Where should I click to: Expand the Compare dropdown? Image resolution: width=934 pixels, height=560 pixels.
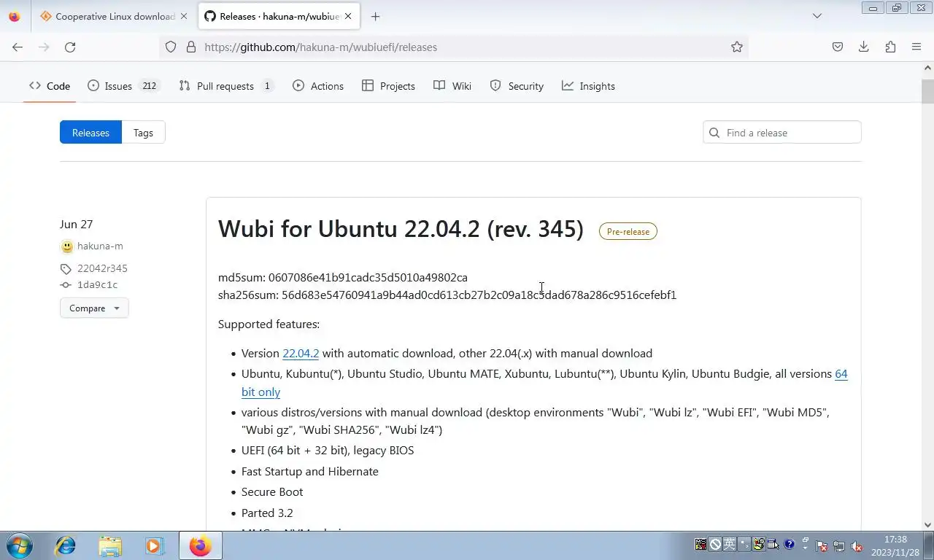[x=94, y=308]
